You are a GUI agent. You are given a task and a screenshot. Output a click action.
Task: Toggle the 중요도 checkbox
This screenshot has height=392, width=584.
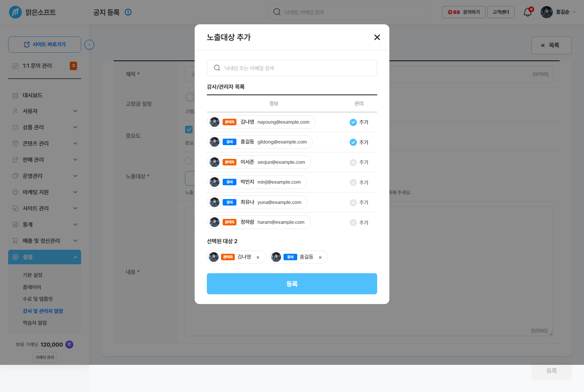pos(189,129)
